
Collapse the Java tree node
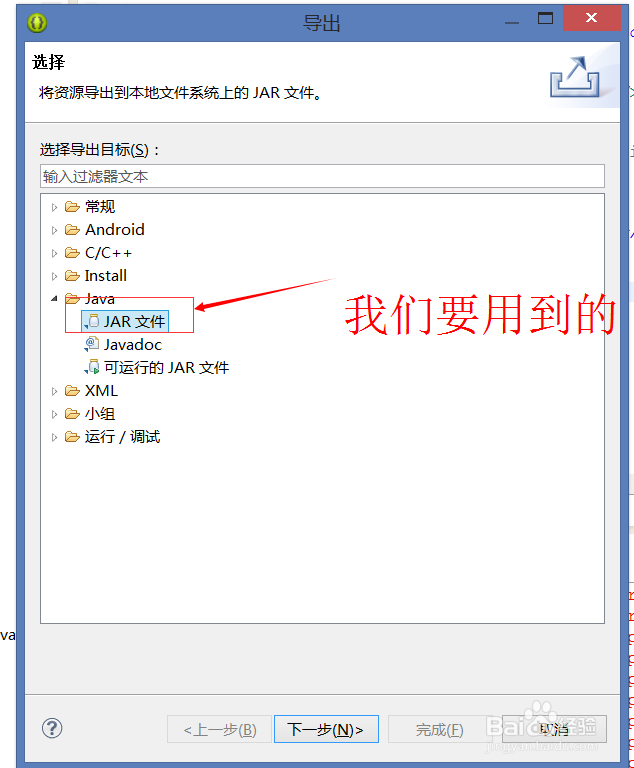54,298
